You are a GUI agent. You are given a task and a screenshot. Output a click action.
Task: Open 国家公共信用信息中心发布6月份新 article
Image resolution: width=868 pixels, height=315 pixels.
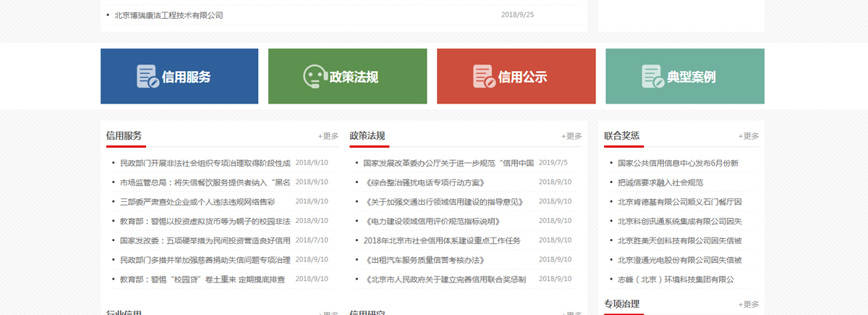(678, 163)
